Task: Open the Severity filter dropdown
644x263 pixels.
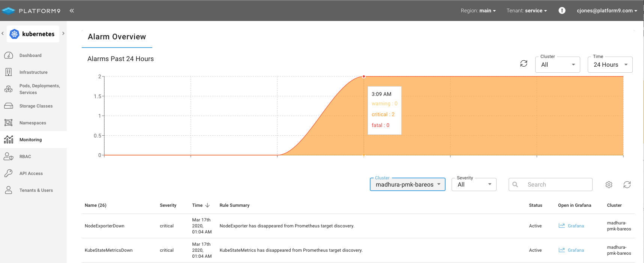Action: point(474,185)
